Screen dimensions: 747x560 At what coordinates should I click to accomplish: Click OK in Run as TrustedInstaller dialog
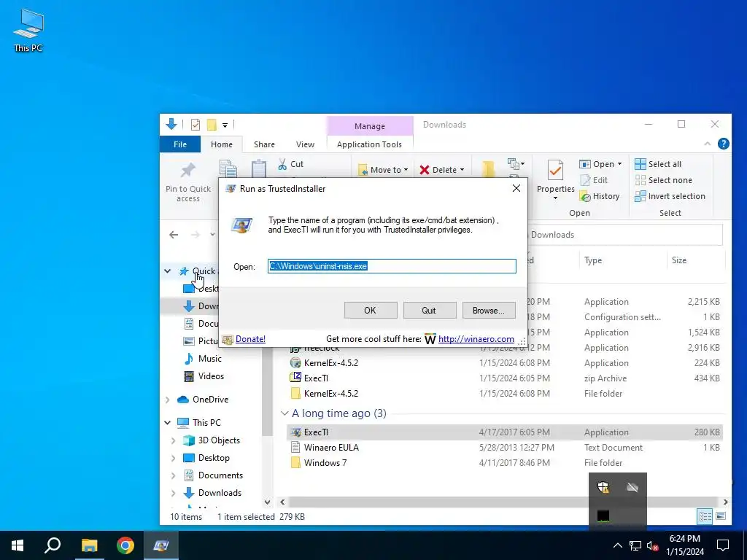[370, 311]
